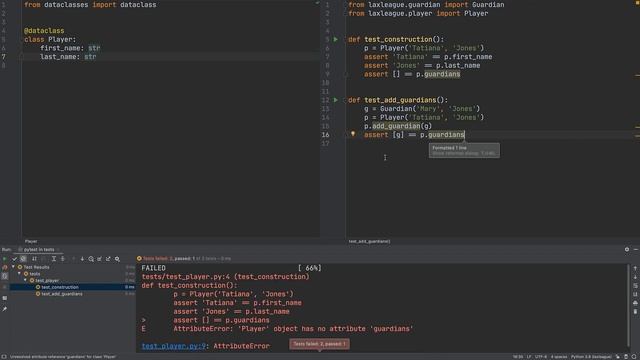Open test_player.py:9 link in console
This screenshot has height=360, width=640.
[173, 346]
